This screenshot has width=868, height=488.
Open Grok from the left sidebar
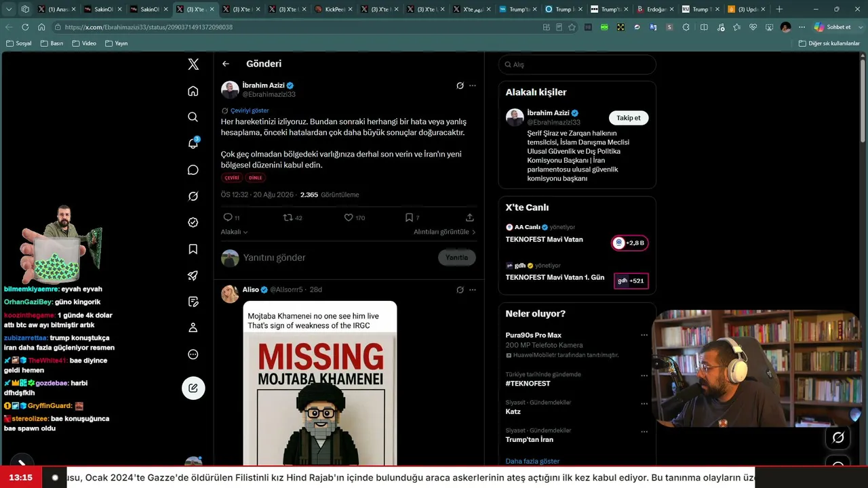(x=193, y=196)
